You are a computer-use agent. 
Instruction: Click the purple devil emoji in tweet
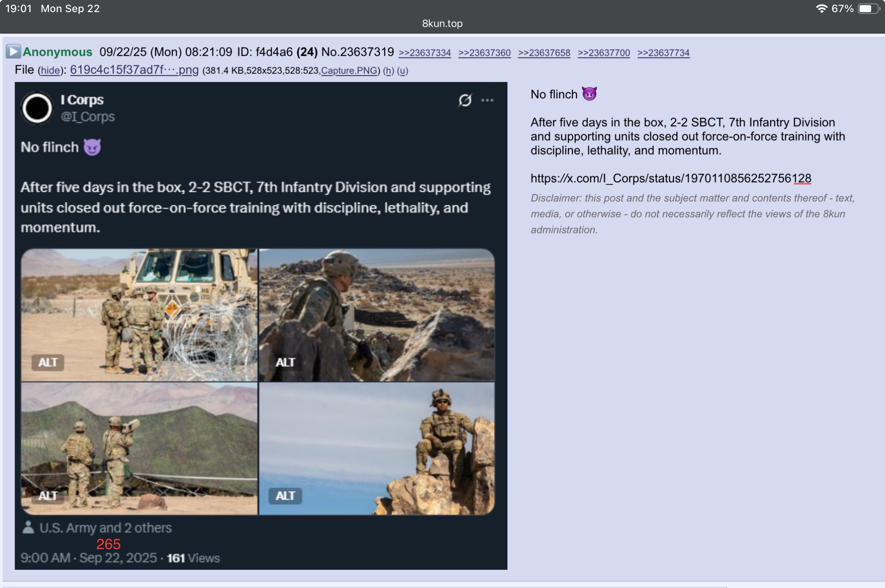(x=92, y=147)
